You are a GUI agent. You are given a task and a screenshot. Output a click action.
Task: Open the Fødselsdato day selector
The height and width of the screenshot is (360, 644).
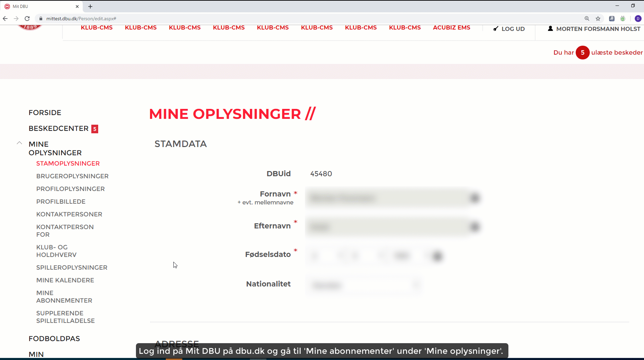coord(327,256)
